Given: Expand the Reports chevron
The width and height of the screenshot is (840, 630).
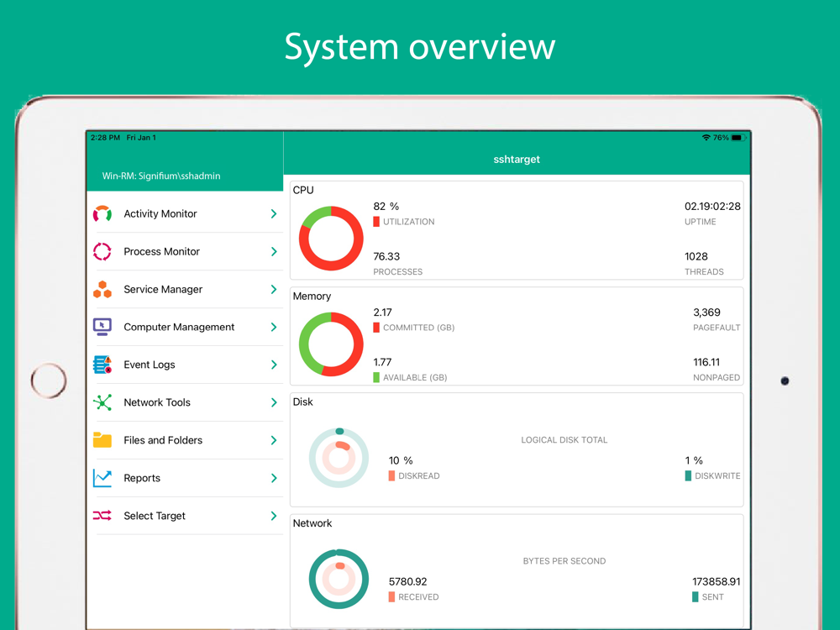Looking at the screenshot, I should coord(274,478).
